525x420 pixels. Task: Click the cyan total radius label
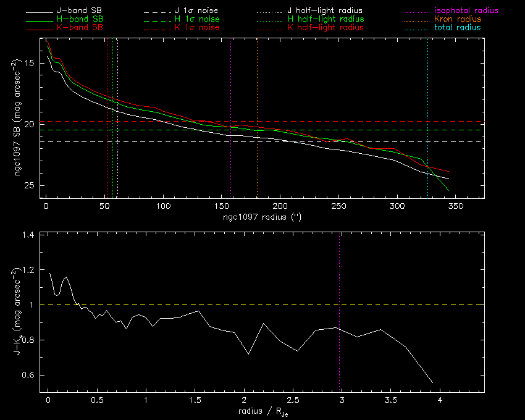tap(457, 27)
